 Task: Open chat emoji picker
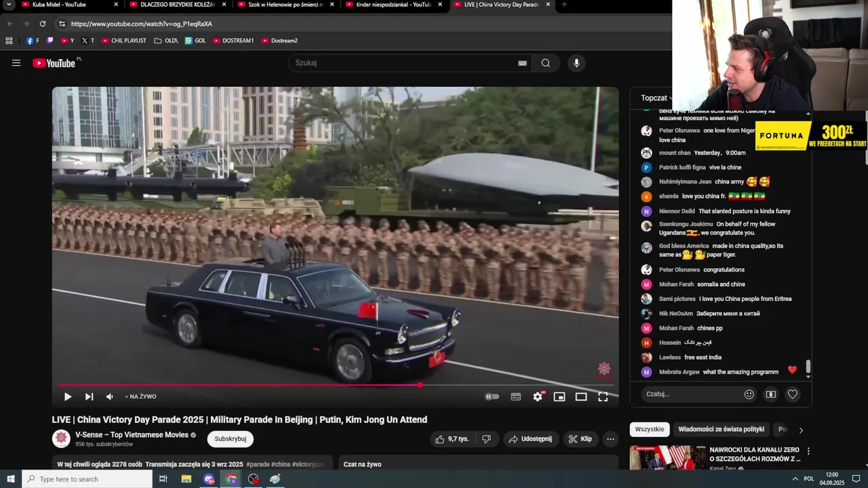pyautogui.click(x=749, y=394)
